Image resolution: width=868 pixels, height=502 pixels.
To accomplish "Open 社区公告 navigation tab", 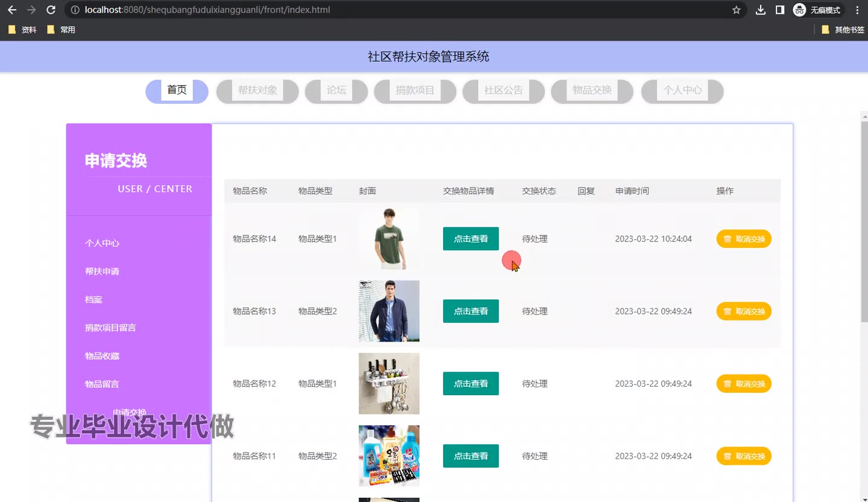I will pyautogui.click(x=503, y=91).
